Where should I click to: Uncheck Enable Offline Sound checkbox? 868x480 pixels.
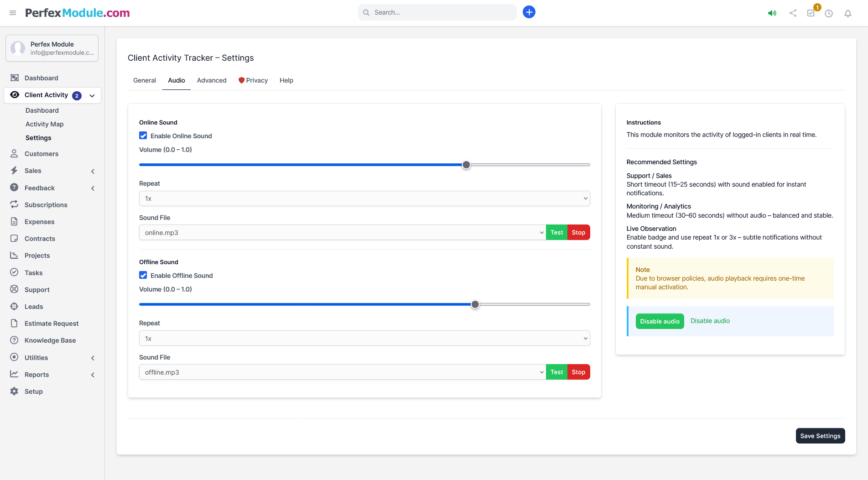coord(143,275)
